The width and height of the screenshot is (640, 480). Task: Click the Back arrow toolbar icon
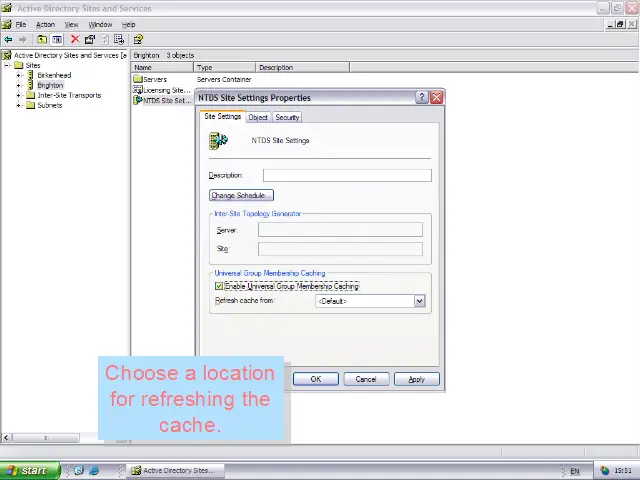8,40
